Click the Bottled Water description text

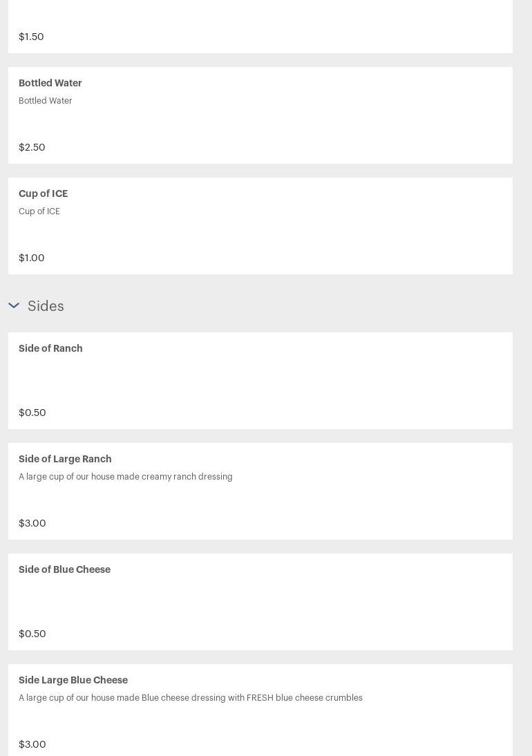tap(46, 101)
